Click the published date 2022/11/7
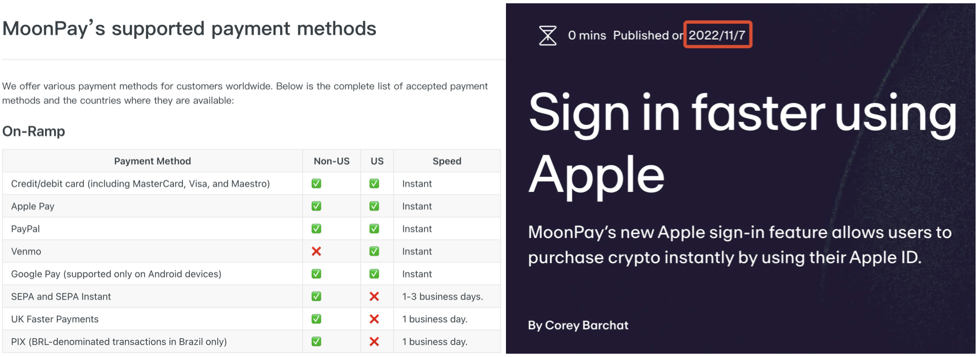This screenshot has width=980, height=357. [x=717, y=35]
